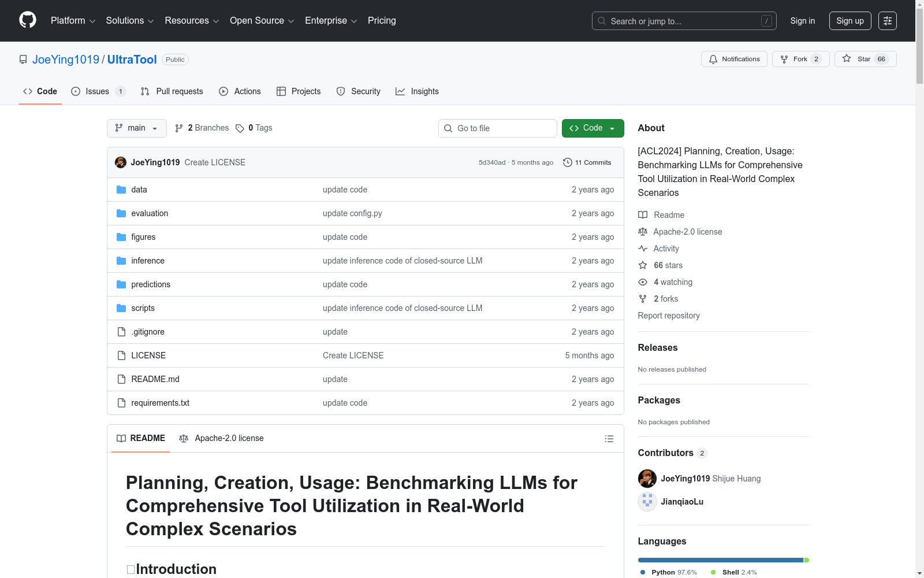Viewport: 924px width, 578px height.
Task: Select the README tab in file viewer
Action: pos(141,438)
